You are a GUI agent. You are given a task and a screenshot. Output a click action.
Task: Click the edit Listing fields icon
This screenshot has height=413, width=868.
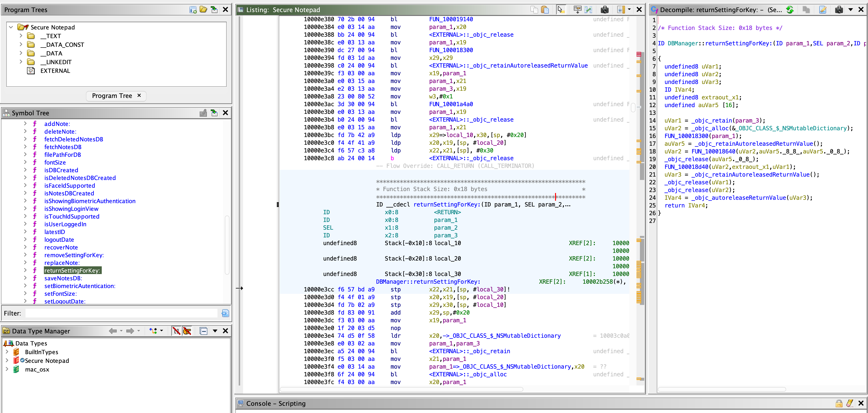[x=577, y=10]
